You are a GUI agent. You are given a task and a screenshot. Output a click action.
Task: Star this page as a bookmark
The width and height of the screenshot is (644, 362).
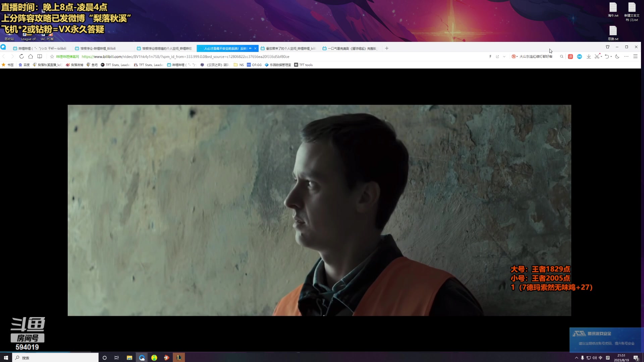click(x=52, y=57)
